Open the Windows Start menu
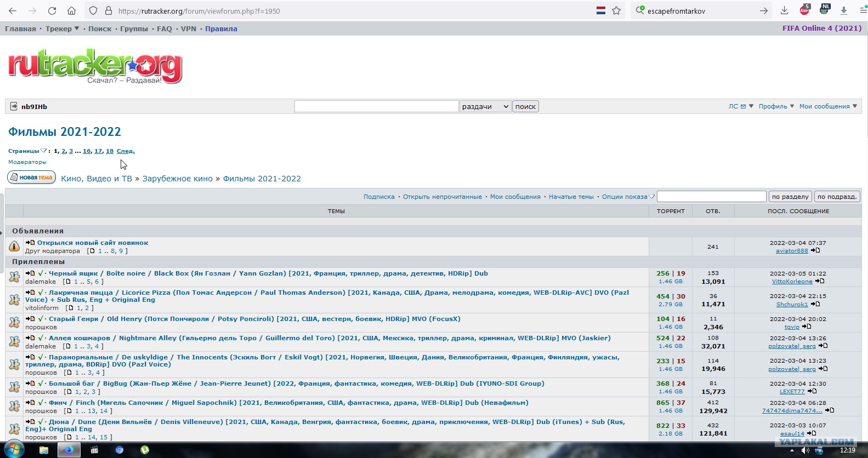Viewport: 868px width, 458px height. pos(13,450)
